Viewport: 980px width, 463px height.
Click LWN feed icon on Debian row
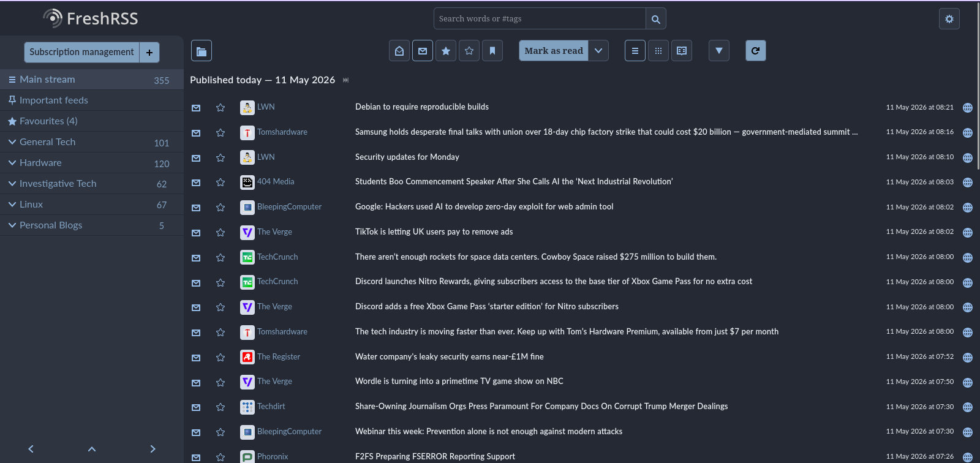[x=247, y=108]
